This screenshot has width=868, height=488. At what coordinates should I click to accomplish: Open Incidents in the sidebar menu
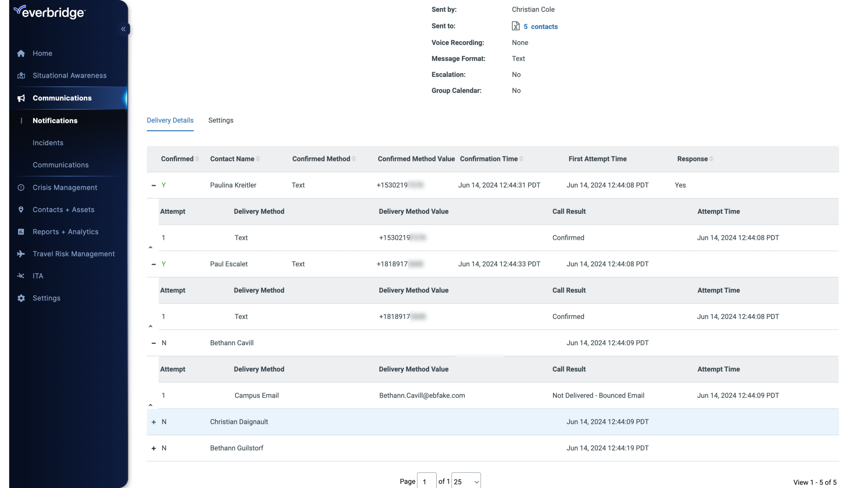(x=48, y=143)
